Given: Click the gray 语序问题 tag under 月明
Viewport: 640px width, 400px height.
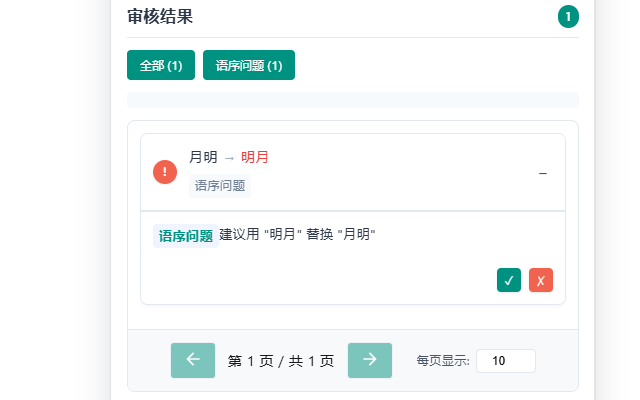Looking at the screenshot, I should click(x=220, y=186).
